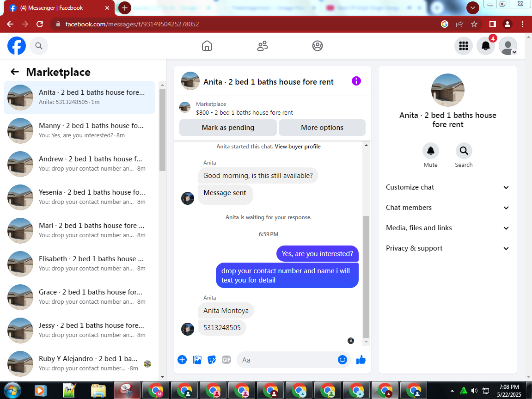Viewport: 532px width, 399px height.
Task: Show hidden tray icons arrow
Action: [452, 391]
